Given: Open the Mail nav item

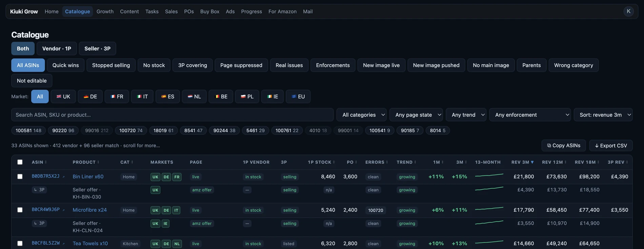Looking at the screenshot, I should tap(308, 11).
